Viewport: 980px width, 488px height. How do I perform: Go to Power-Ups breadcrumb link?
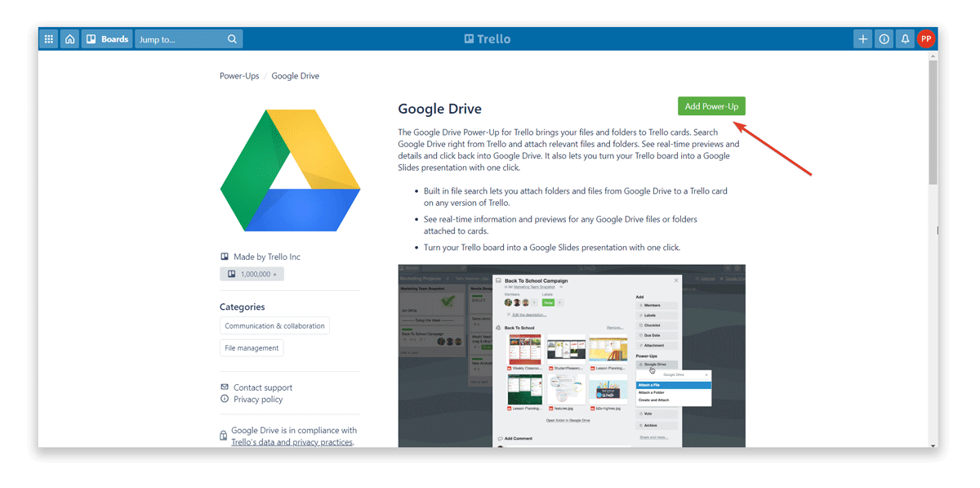tap(239, 76)
